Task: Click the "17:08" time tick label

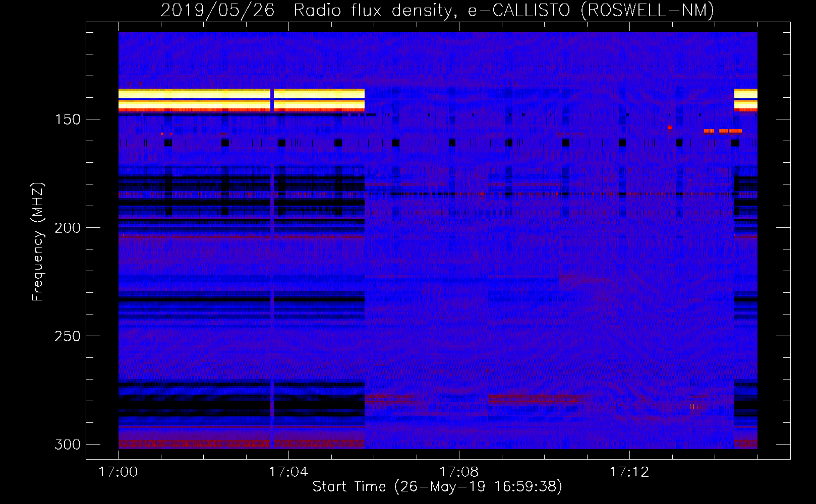Action: point(459,472)
